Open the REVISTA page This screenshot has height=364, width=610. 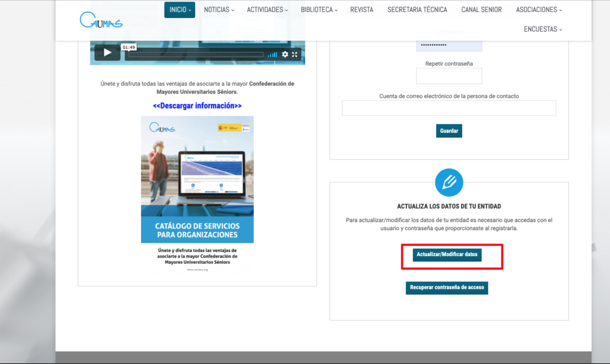362,10
